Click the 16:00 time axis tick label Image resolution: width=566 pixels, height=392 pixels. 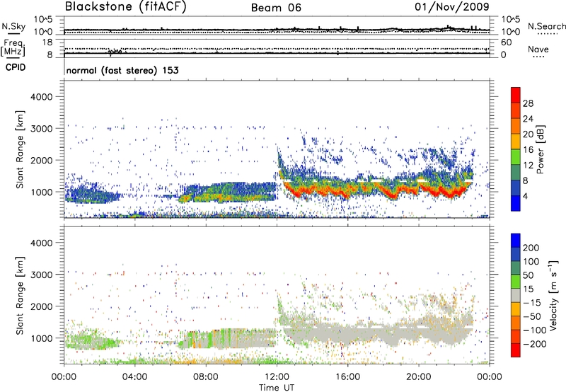click(347, 377)
